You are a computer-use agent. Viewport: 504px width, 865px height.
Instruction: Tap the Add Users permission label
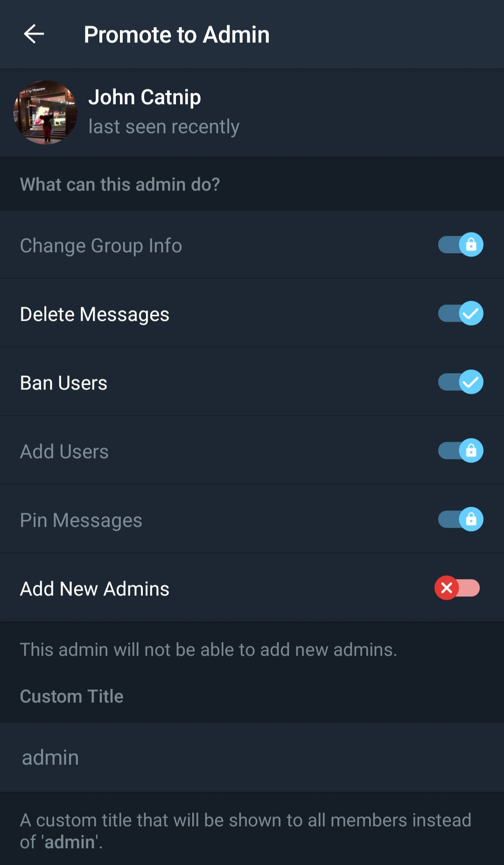64,452
